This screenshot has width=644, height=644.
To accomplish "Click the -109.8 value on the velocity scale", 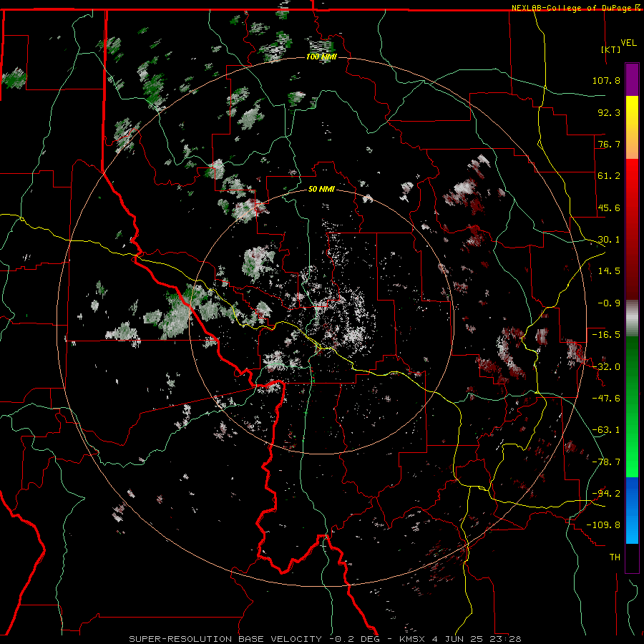I will coord(603,525).
